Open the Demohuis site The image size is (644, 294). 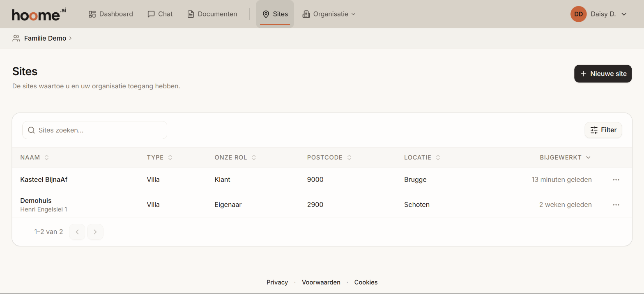click(36, 201)
